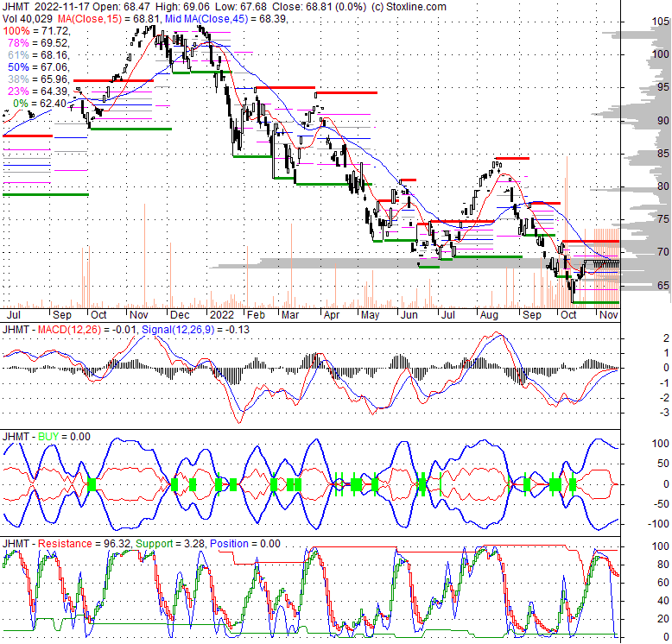This screenshot has width=672, height=644.
Task: Click the Mid MA(Close,45) = 68.39 legend
Action: coord(226,19)
